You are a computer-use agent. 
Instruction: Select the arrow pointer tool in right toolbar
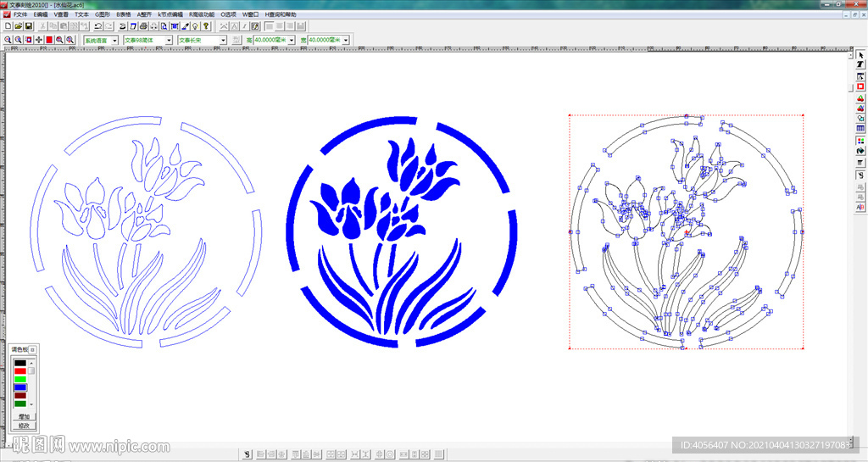(x=860, y=54)
